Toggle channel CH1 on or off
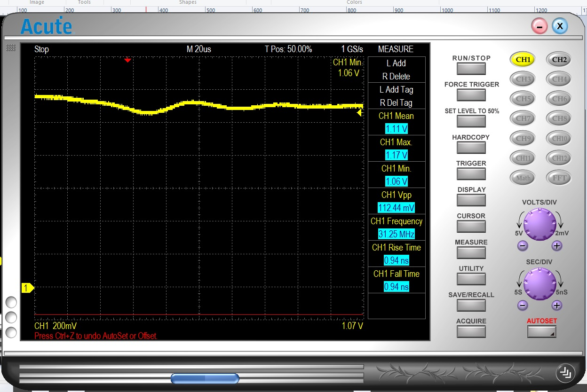This screenshot has height=392, width=587. pyautogui.click(x=523, y=60)
